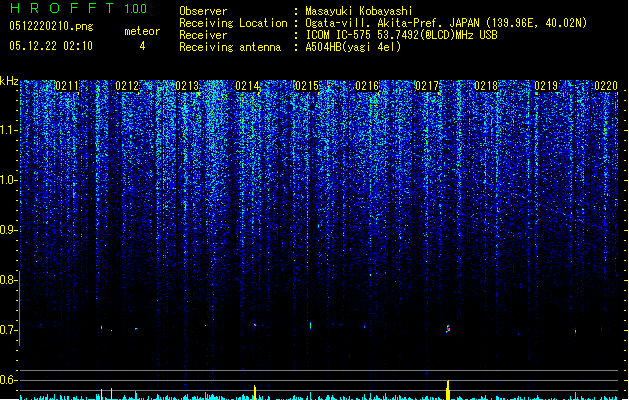Click the "Receiving antenna" label
Viewport: 629px width, 400px height.
pyautogui.click(x=230, y=47)
